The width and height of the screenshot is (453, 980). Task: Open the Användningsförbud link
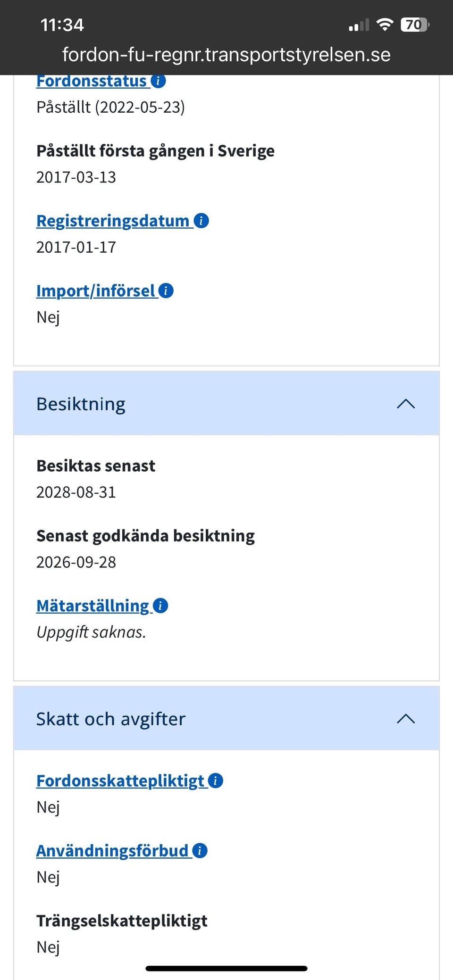coord(112,851)
